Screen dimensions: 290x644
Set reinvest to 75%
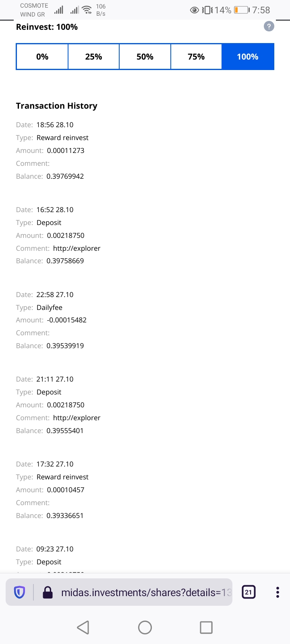pyautogui.click(x=196, y=57)
